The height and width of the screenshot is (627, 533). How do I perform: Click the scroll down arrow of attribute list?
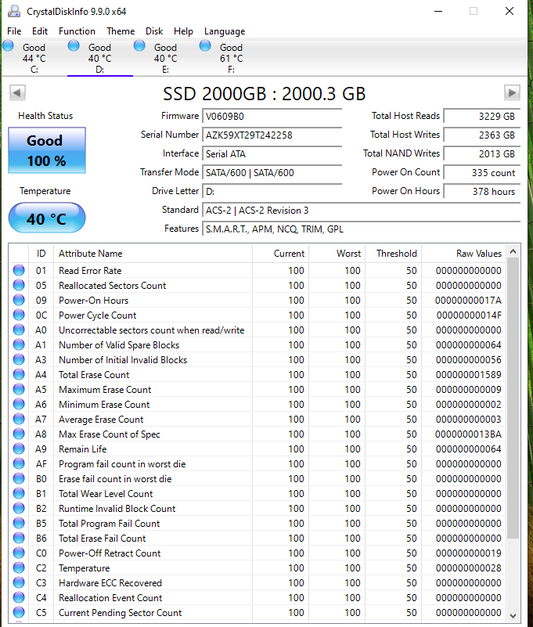[x=513, y=615]
